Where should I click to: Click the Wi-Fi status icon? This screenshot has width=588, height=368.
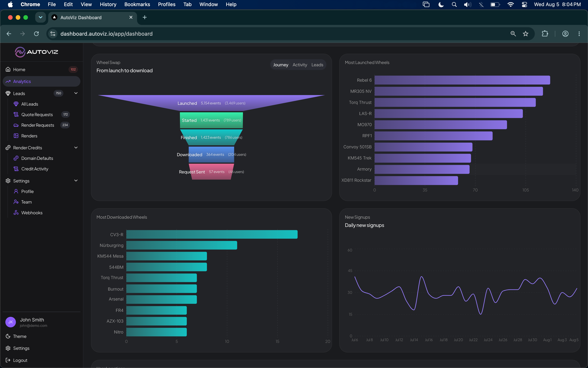click(x=510, y=4)
